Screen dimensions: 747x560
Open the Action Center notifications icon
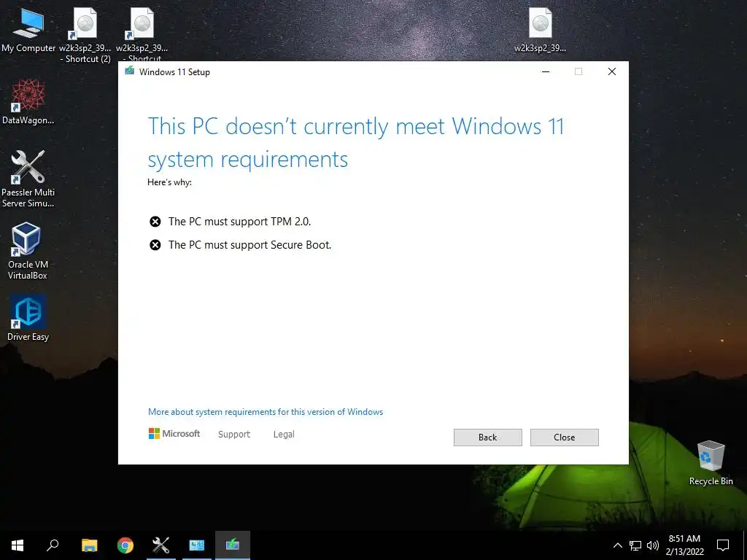tap(723, 545)
